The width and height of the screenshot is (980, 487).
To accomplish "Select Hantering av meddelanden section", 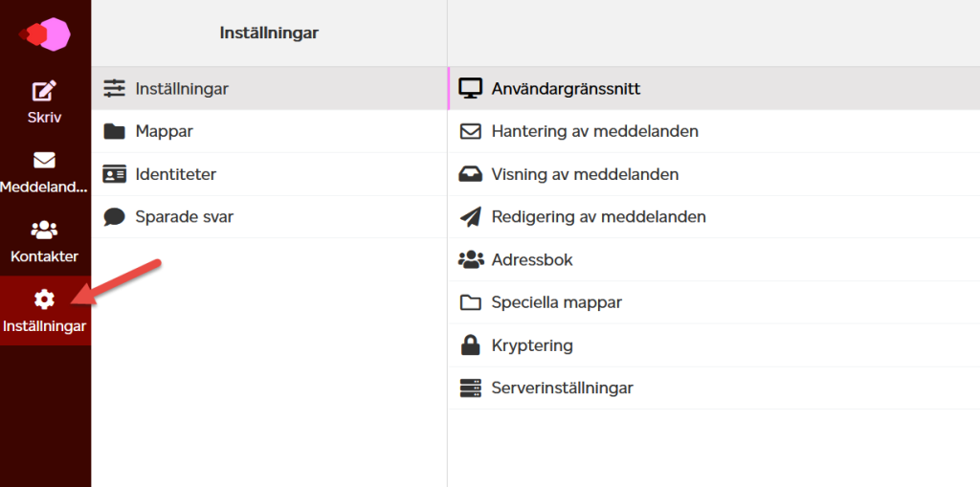I will coord(714,131).
